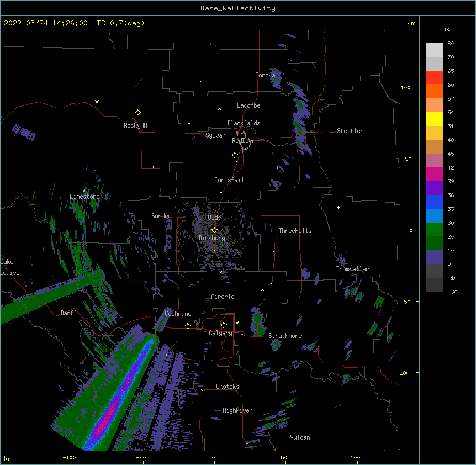Click the red 65 dBZ legend swatch
Viewport: 476px width, 465px height.
[x=434, y=78]
